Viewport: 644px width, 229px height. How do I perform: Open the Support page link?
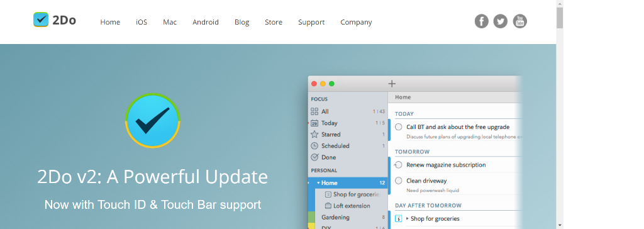click(311, 22)
